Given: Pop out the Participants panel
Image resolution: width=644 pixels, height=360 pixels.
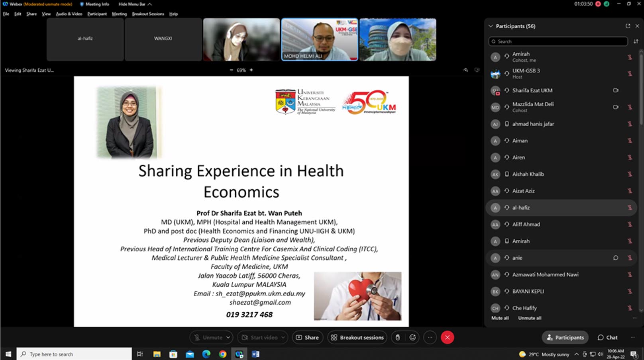Looking at the screenshot, I should (628, 26).
